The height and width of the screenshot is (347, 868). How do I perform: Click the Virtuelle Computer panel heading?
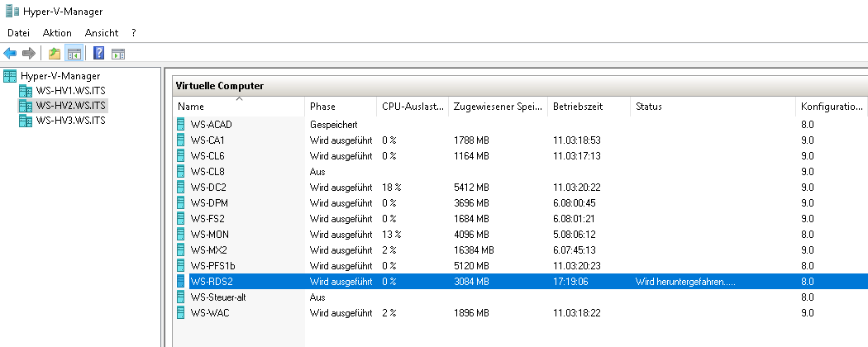(220, 86)
